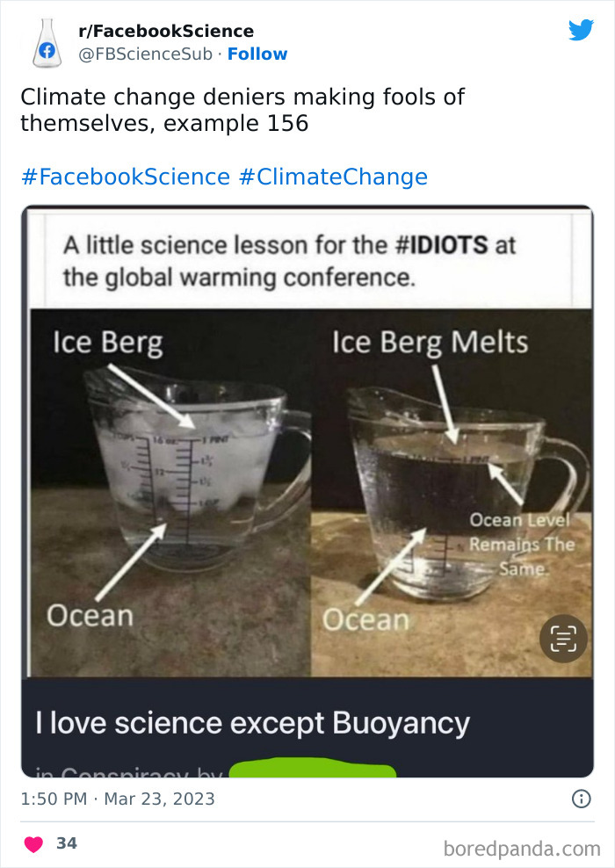Click the r/FacebookScience flask profile avatar
The width and height of the screenshot is (615, 868).
[46, 43]
